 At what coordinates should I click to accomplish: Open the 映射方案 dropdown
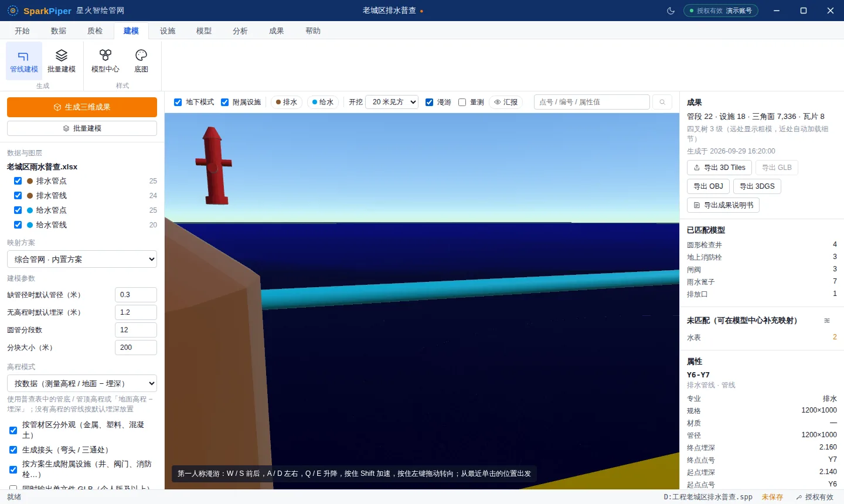[x=82, y=259]
